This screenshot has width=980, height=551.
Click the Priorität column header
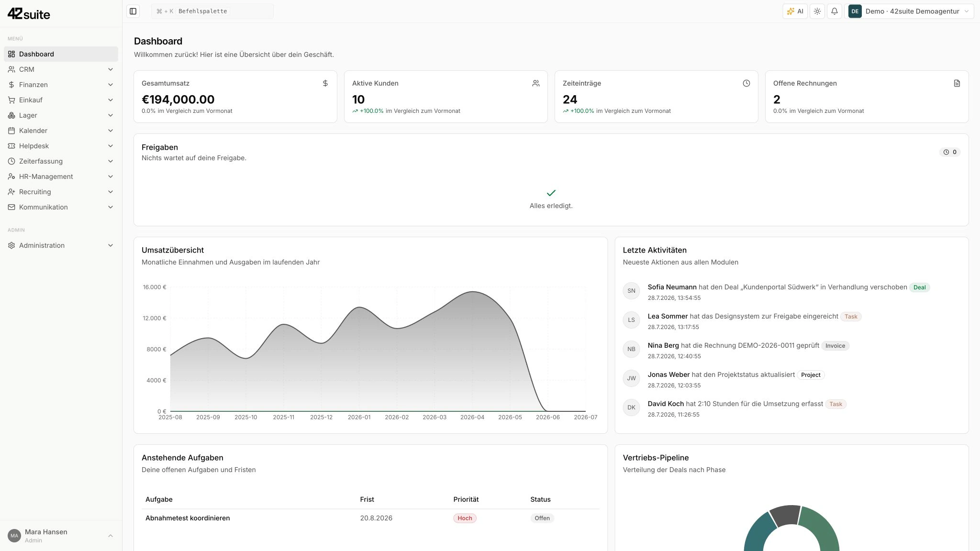pos(466,499)
